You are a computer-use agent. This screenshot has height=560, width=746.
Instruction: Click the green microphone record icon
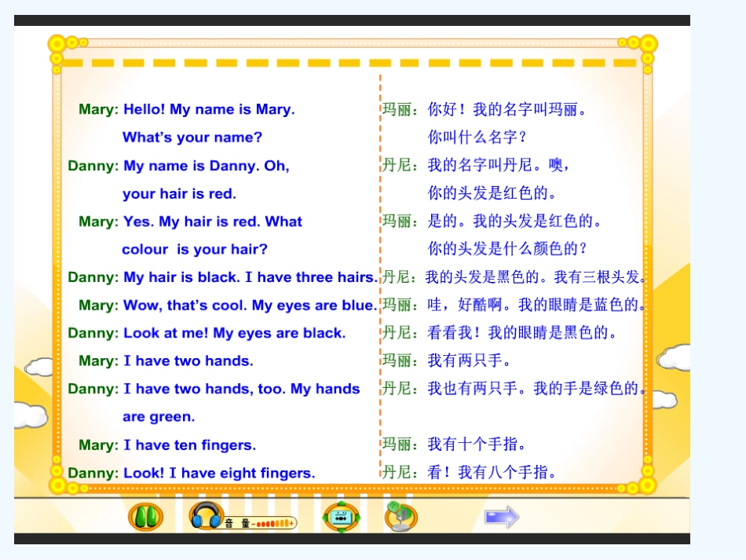401,517
